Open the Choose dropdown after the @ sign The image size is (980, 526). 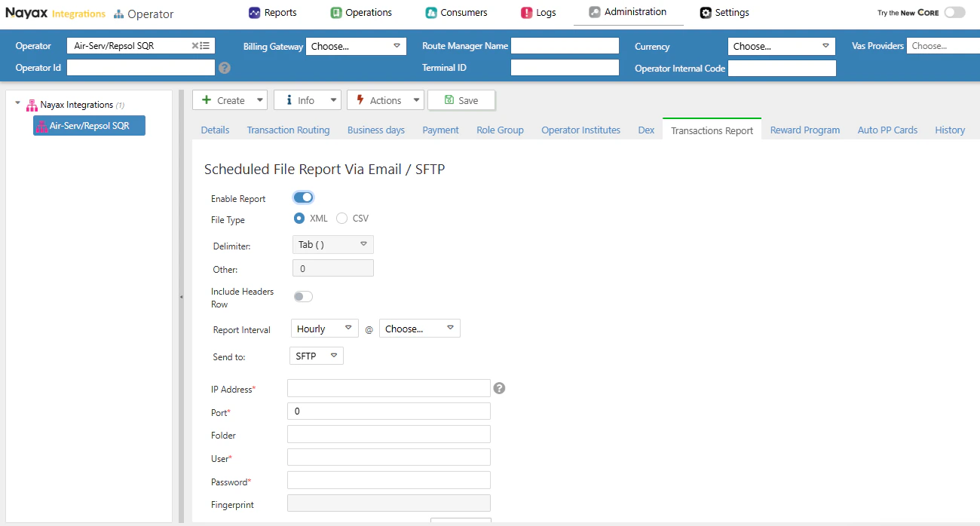tap(419, 329)
